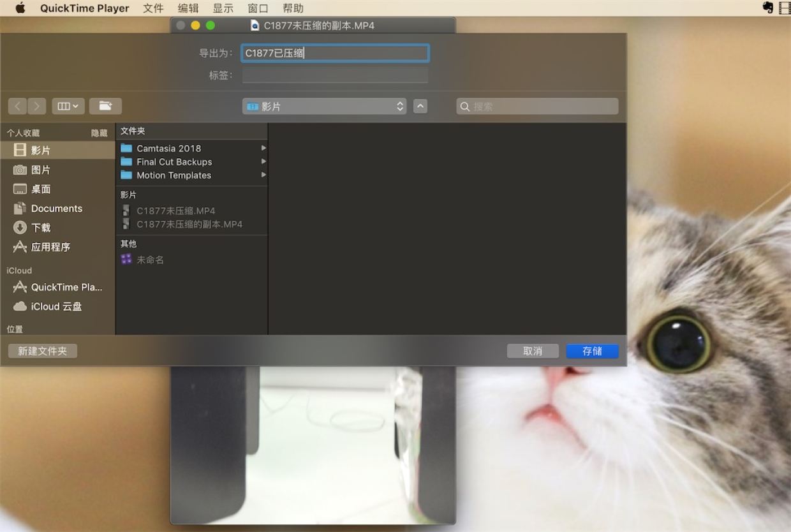Image resolution: width=791 pixels, height=532 pixels.
Task: Click the Evernote elephant icon in menu bar
Action: 768,8
